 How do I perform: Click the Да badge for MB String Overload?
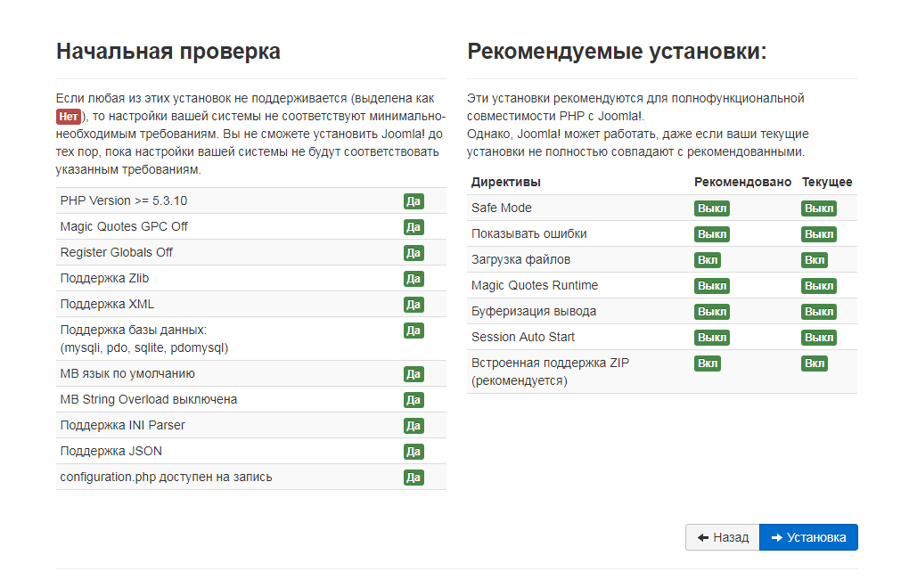pyautogui.click(x=414, y=400)
